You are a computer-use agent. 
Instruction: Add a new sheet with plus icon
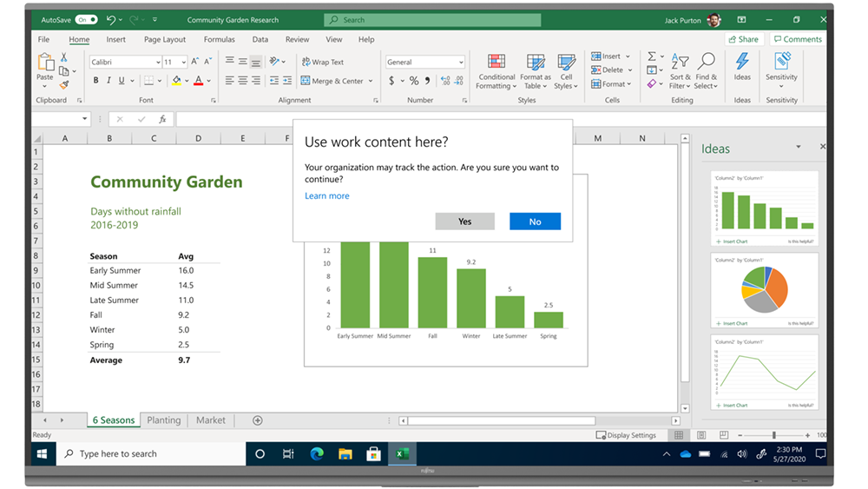click(x=258, y=420)
